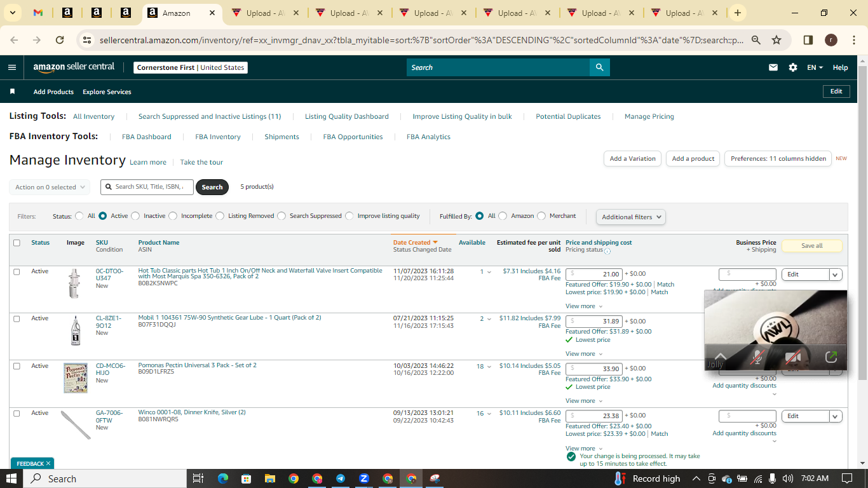The image size is (868, 488).
Task: Click the Add a product button
Action: pyautogui.click(x=693, y=159)
